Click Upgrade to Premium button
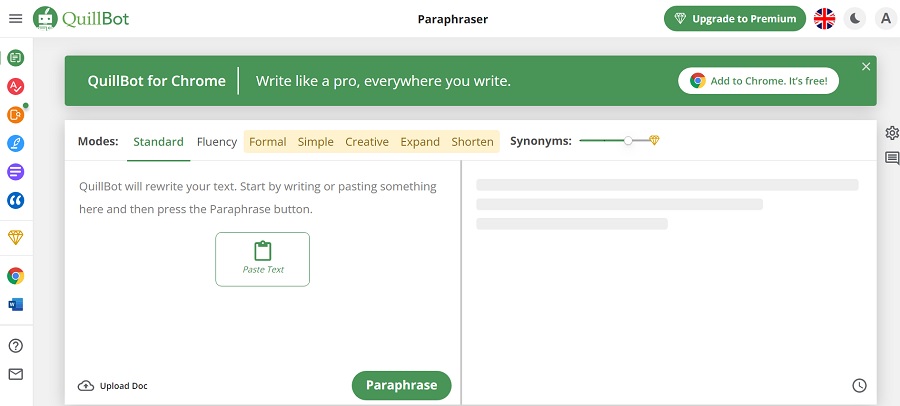Screen dimensions: 900x406 (735, 18)
